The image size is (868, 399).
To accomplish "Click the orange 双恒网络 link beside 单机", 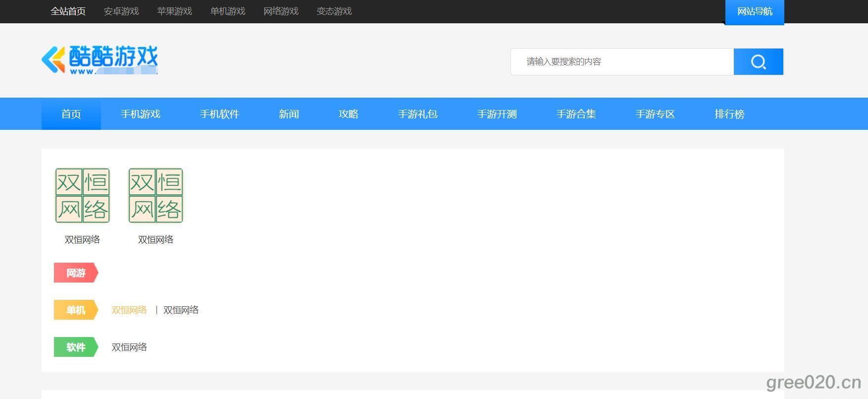I will click(129, 310).
